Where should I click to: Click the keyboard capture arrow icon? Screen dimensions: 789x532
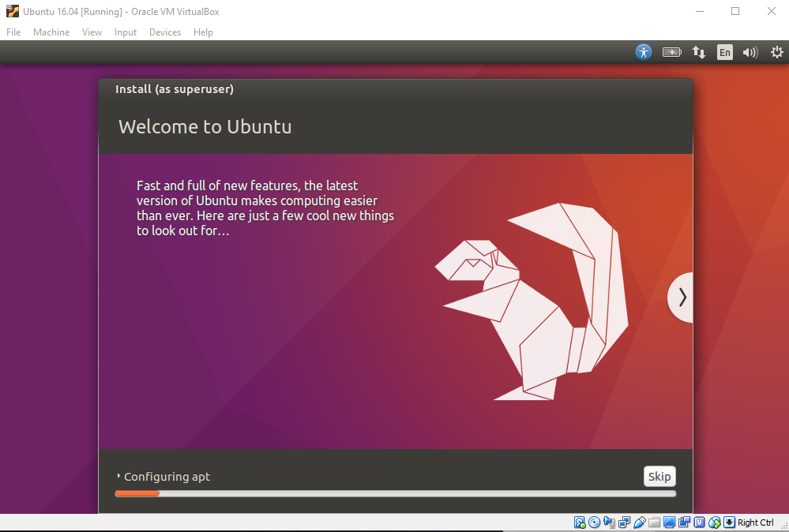729,523
